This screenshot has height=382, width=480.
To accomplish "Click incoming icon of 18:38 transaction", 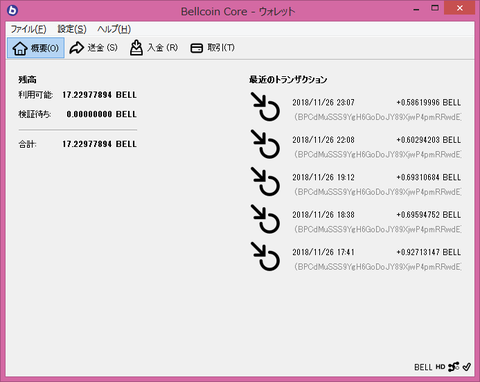I will coord(265,218).
